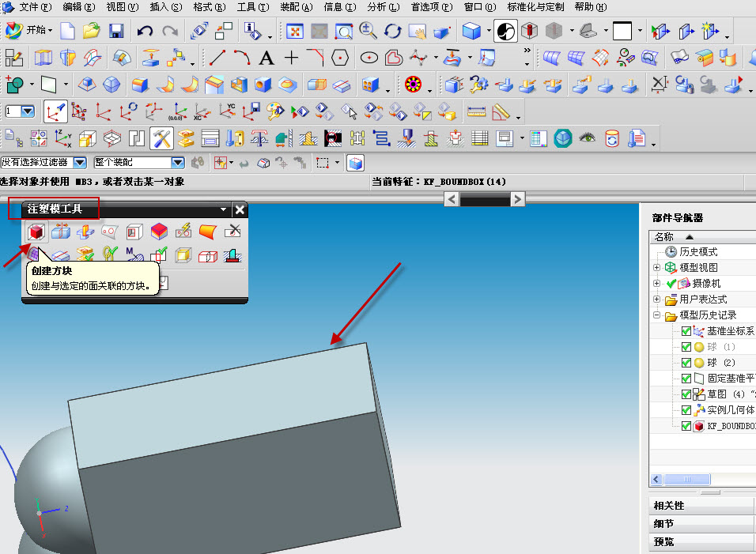
Task: Toggle the checkbox for 实例几何体
Action: tap(686, 410)
